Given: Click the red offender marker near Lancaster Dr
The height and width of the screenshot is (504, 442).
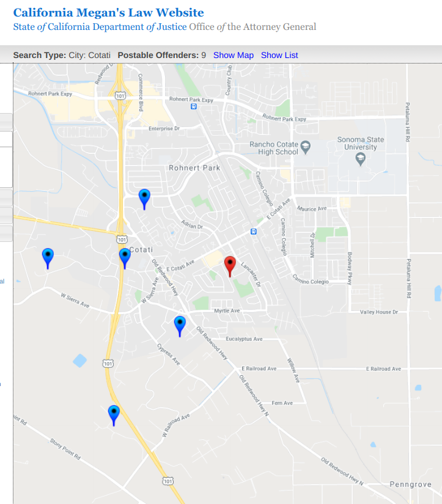Looking at the screenshot, I should coord(230,265).
